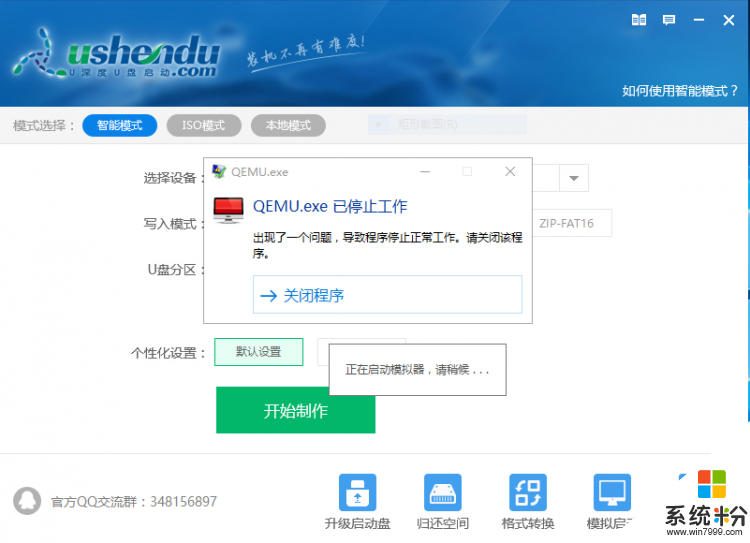Start creation with 开始制作 button
This screenshot has height=543, width=750.
296,410
